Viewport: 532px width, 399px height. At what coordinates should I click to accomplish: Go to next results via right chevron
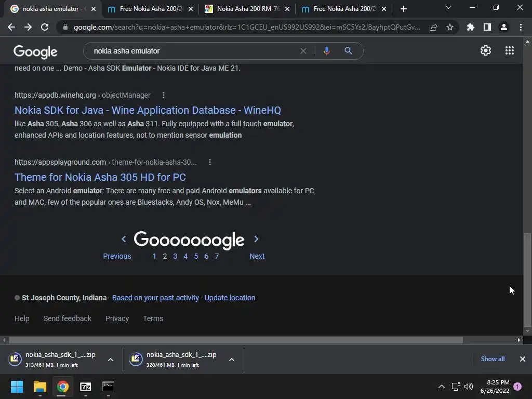[x=256, y=239]
